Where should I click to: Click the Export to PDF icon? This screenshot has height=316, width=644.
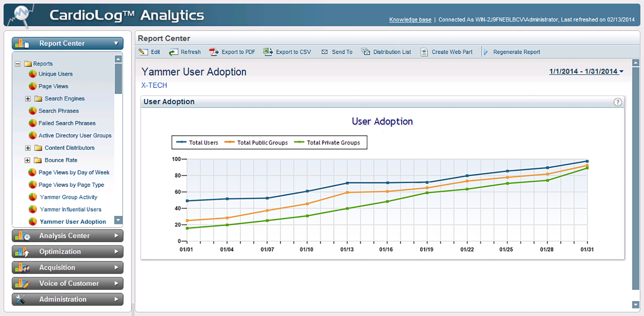click(214, 52)
